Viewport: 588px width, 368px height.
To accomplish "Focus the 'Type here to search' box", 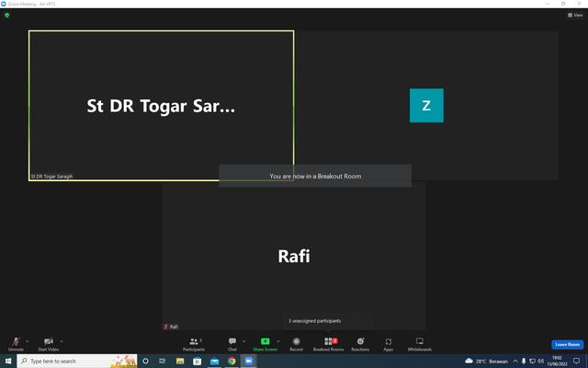I will 77,361.
